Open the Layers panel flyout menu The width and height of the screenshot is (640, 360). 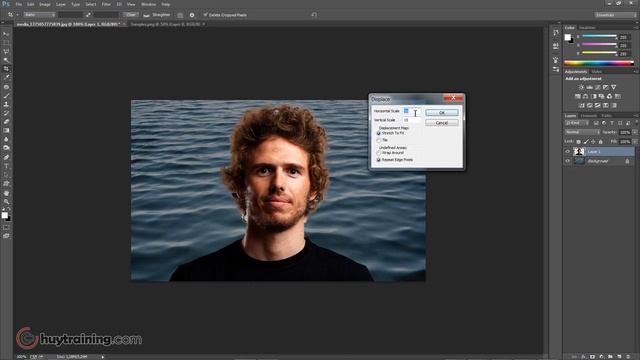(x=636, y=116)
